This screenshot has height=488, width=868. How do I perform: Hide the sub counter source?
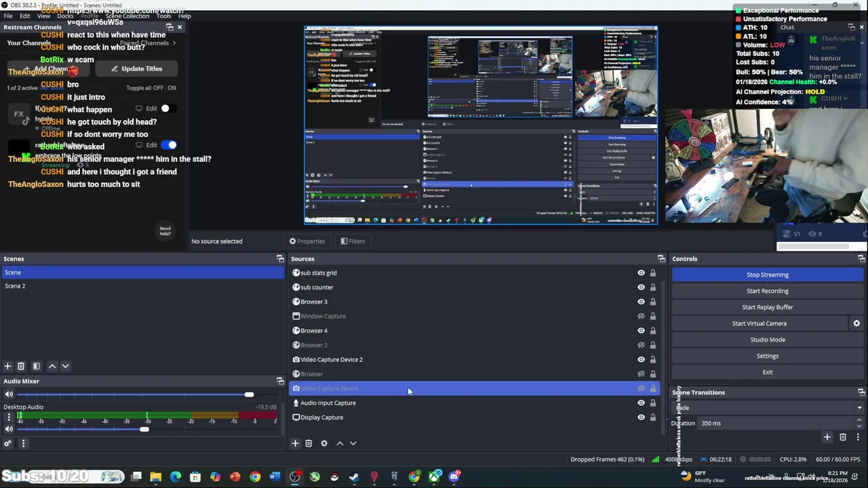pos(641,287)
